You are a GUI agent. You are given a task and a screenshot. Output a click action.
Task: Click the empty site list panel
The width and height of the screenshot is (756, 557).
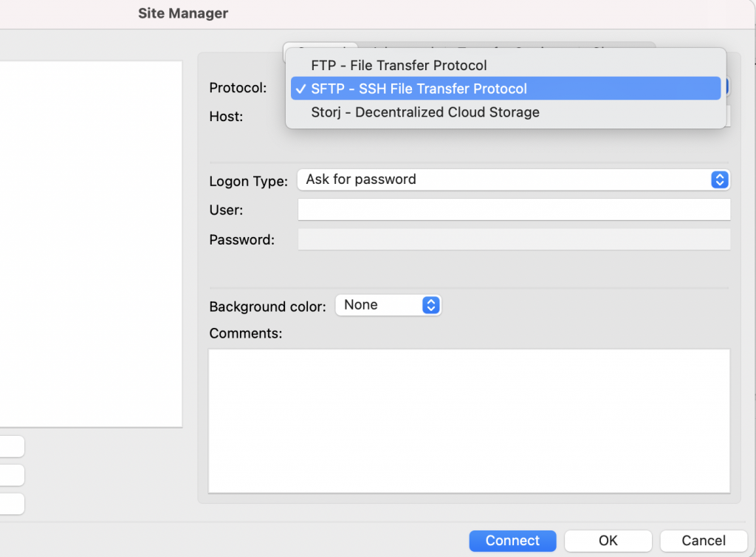click(x=90, y=244)
